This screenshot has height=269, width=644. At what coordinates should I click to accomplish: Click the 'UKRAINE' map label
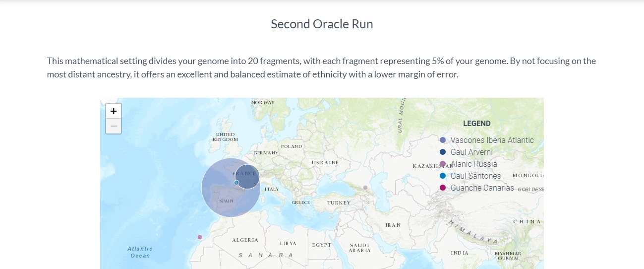point(325,162)
